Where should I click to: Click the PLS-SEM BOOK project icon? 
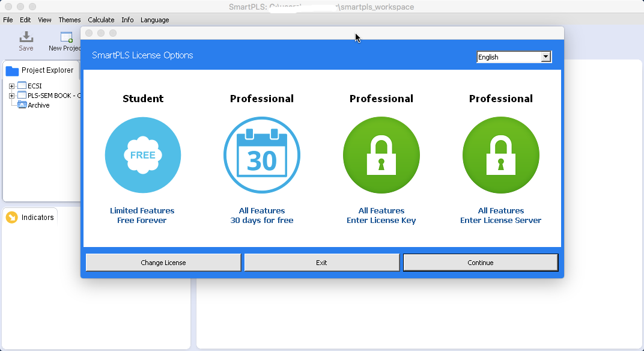pos(22,95)
